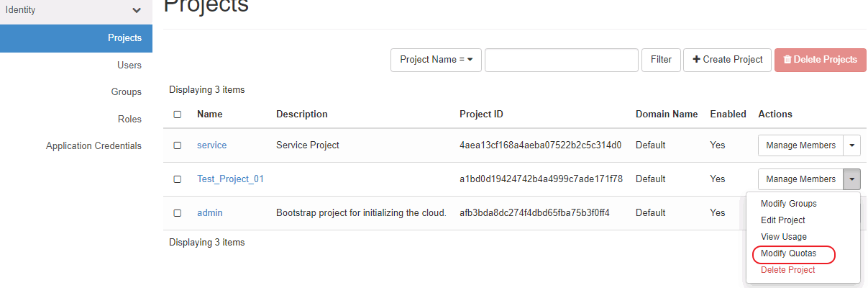
Task: Select the Test_Project_01 row checkbox
Action: [x=178, y=179]
